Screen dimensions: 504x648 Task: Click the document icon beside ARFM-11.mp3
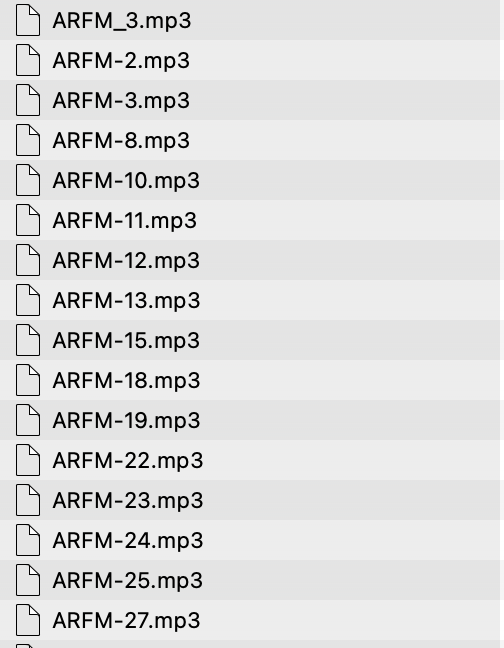28,220
